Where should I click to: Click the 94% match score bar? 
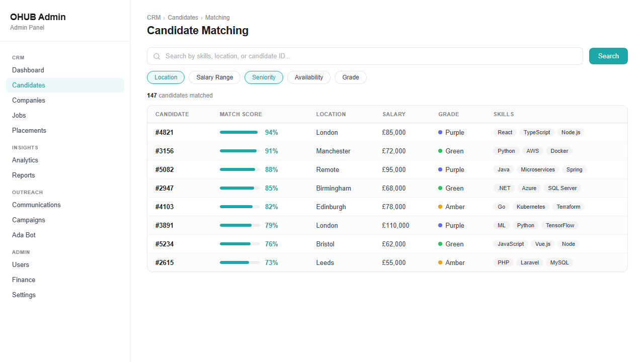tap(240, 132)
